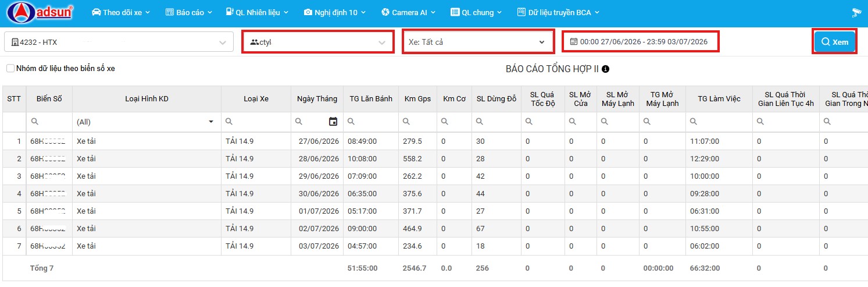Viewport: 868px width, 287px height.
Task: Sort by the Km Gps column header
Action: pos(417,99)
